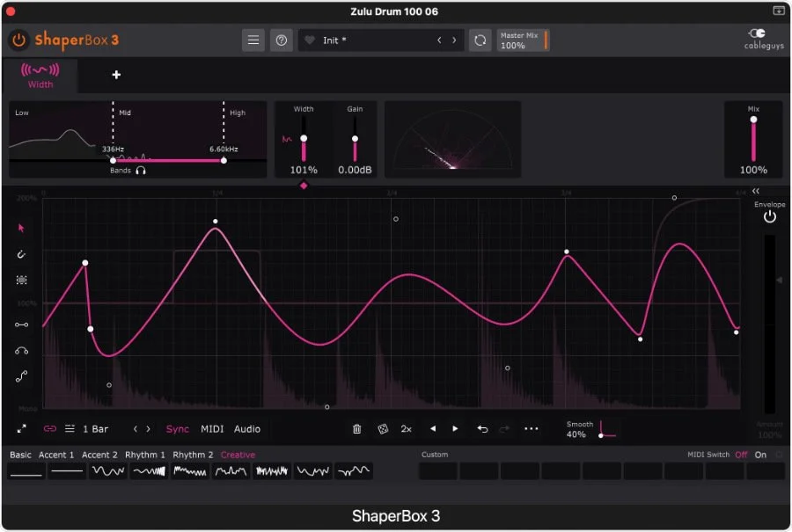Image resolution: width=792 pixels, height=532 pixels.
Task: Decrease LFO length with left chevron
Action: coord(136,429)
